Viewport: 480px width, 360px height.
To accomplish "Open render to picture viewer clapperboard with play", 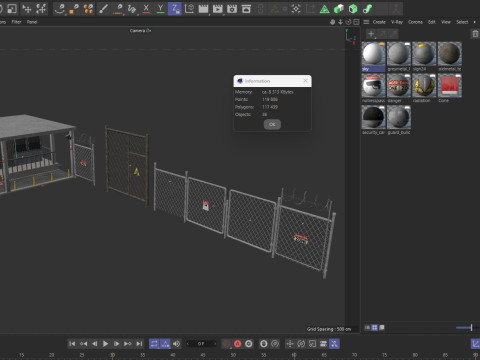I will (x=218, y=9).
